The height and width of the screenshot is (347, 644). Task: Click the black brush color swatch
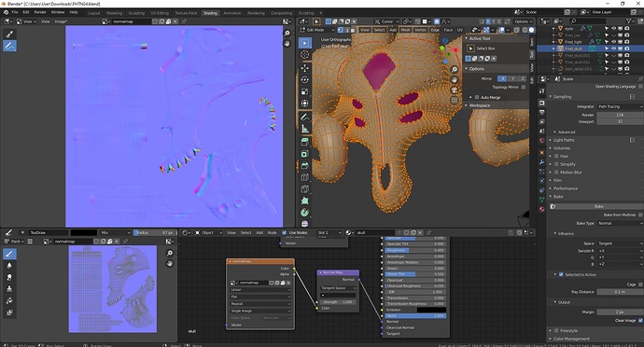(84, 233)
